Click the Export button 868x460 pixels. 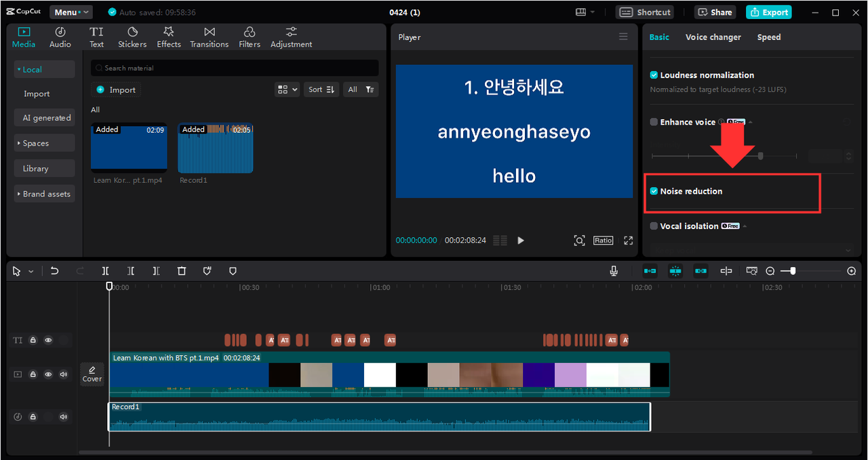tap(768, 12)
